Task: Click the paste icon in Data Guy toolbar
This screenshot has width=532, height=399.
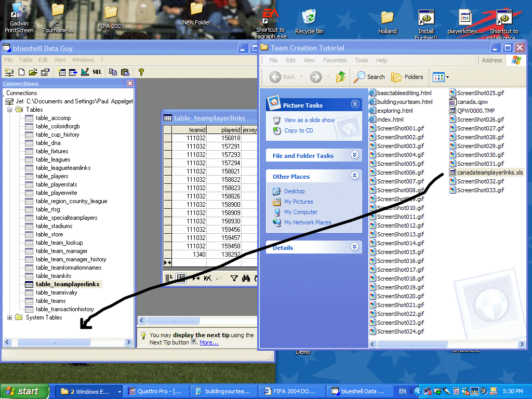Action: click(125, 72)
